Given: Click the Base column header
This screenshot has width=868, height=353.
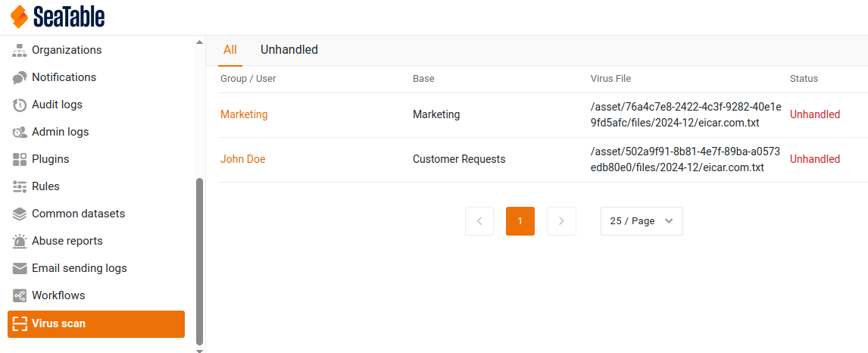Looking at the screenshot, I should click(x=423, y=79).
